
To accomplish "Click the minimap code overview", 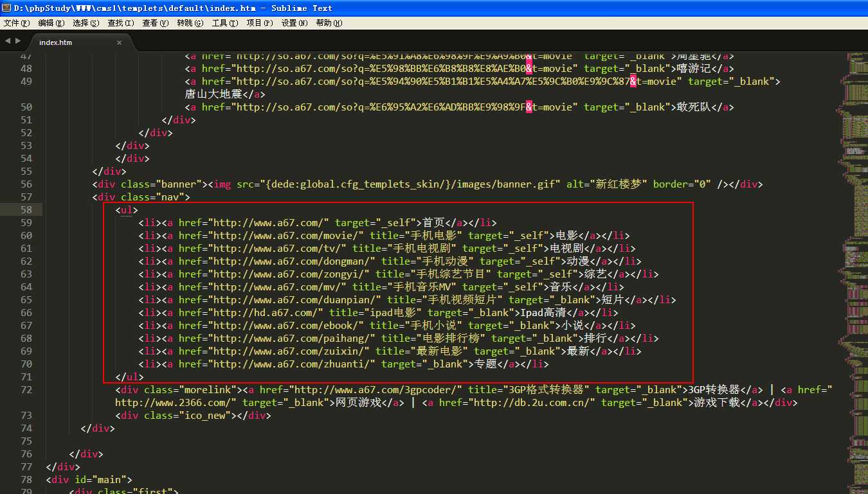I will coord(852,272).
